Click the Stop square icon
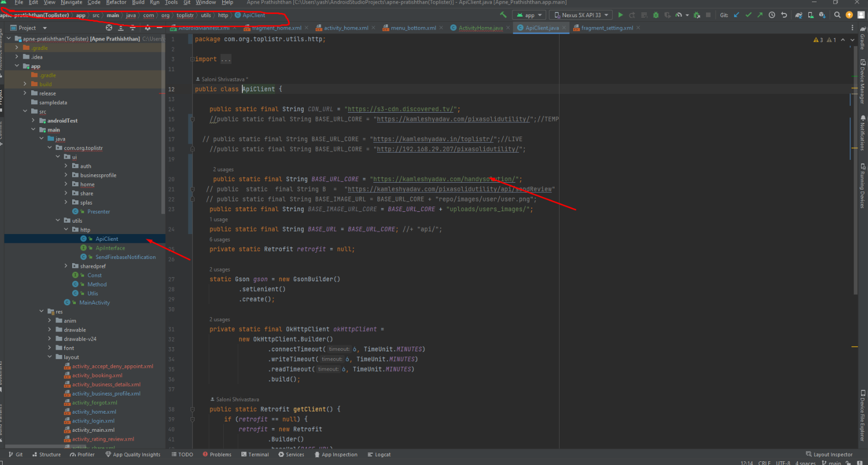 (x=708, y=15)
